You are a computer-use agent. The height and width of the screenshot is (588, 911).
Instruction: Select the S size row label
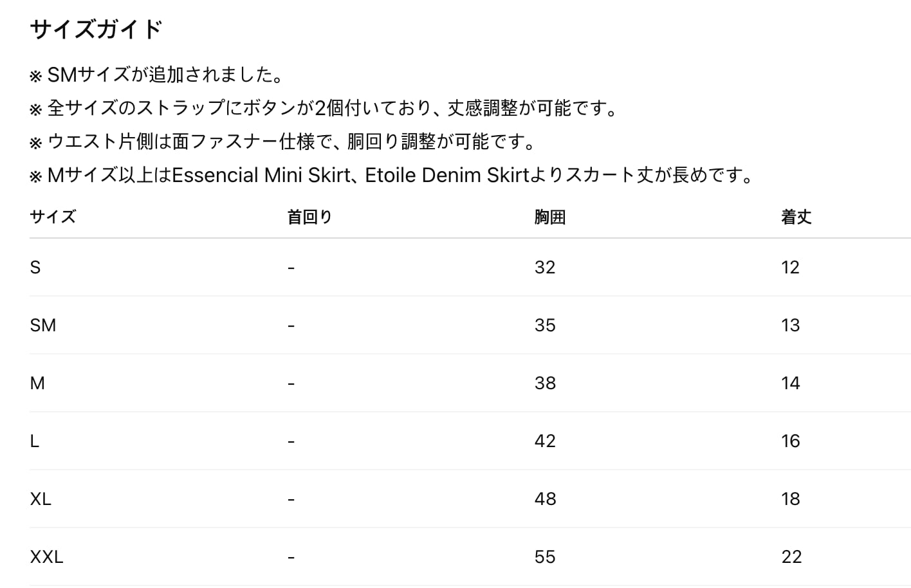point(35,268)
